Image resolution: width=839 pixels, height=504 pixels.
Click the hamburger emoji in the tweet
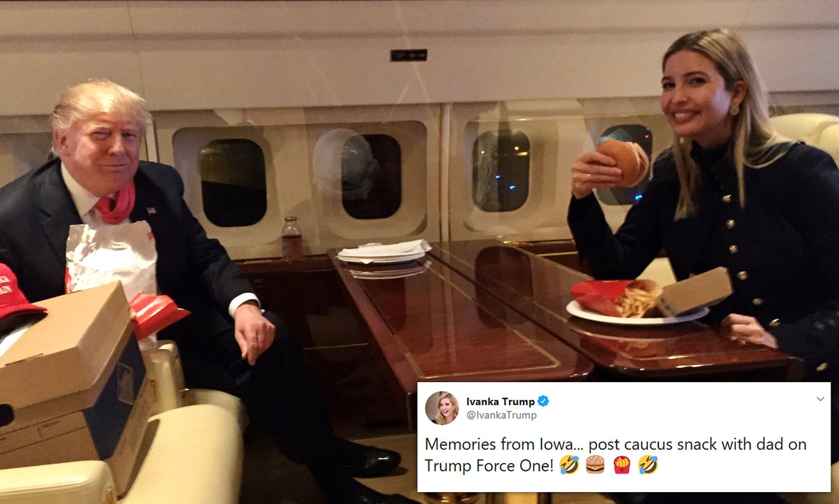(x=595, y=465)
